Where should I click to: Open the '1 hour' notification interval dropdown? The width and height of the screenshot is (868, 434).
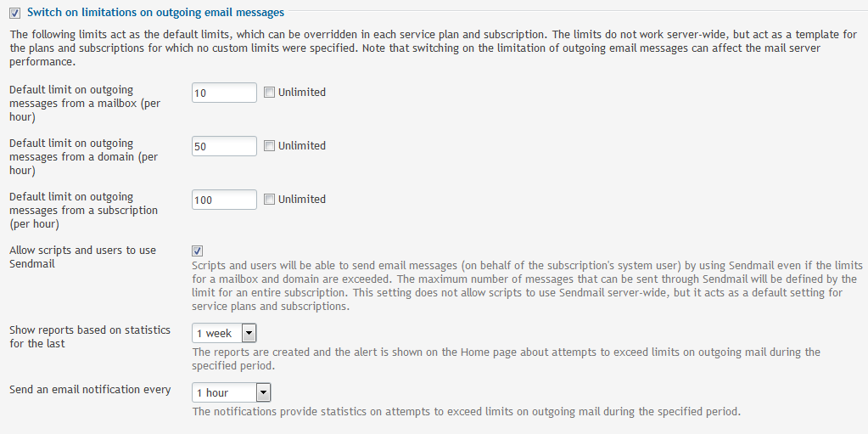point(232,392)
